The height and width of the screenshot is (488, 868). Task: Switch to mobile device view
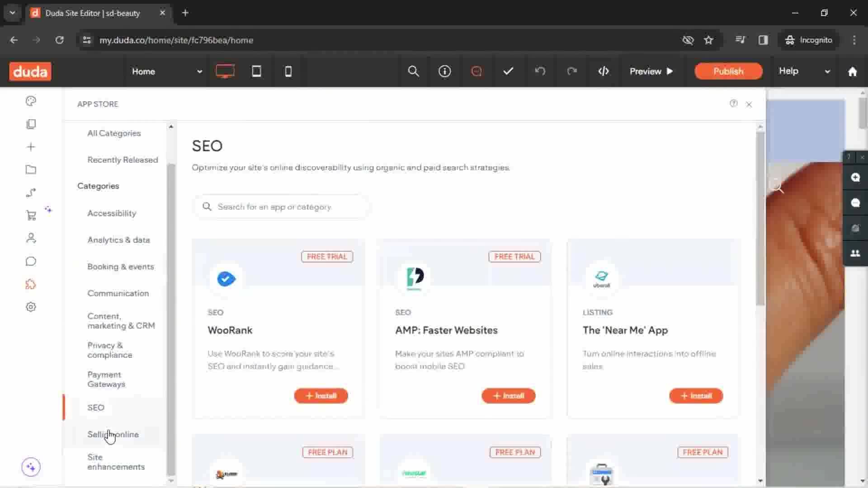[x=288, y=71]
